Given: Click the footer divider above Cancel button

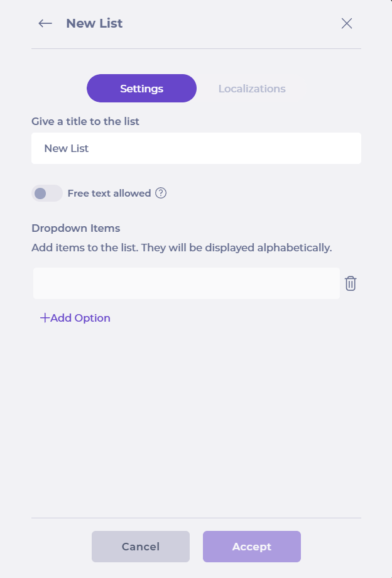Looking at the screenshot, I should [196, 518].
